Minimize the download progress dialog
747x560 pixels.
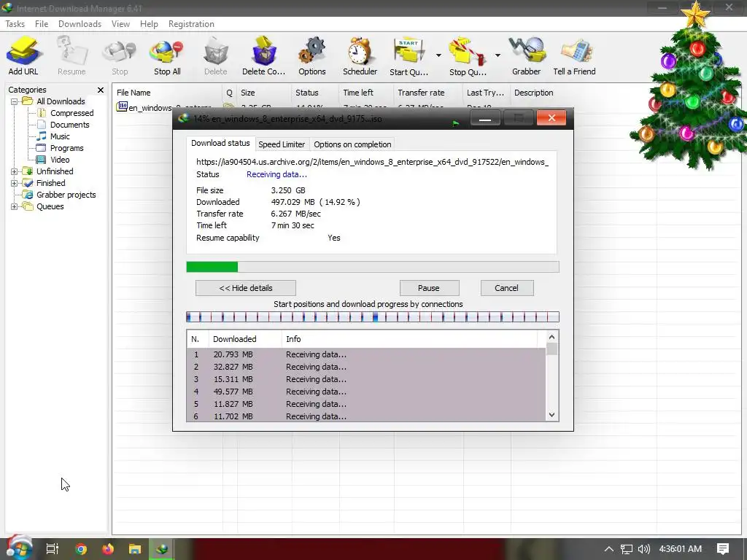pyautogui.click(x=485, y=118)
